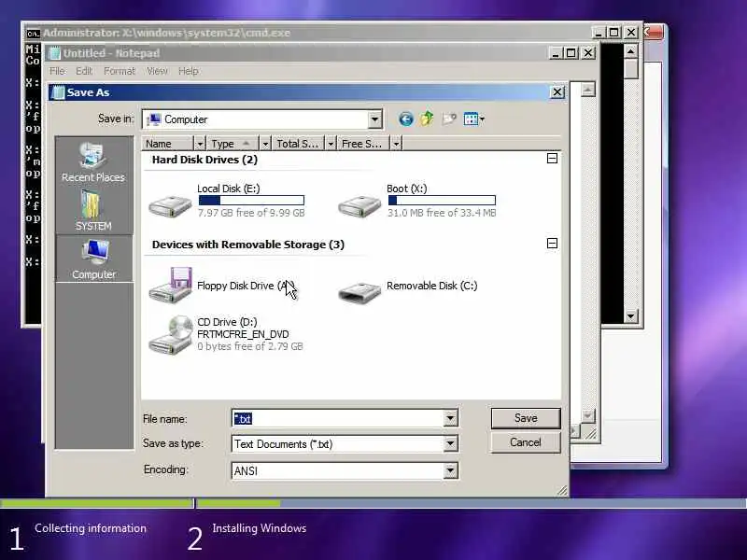This screenshot has width=747, height=560.
Task: Click Local Disk (E:) capacity bar
Action: pos(251,201)
